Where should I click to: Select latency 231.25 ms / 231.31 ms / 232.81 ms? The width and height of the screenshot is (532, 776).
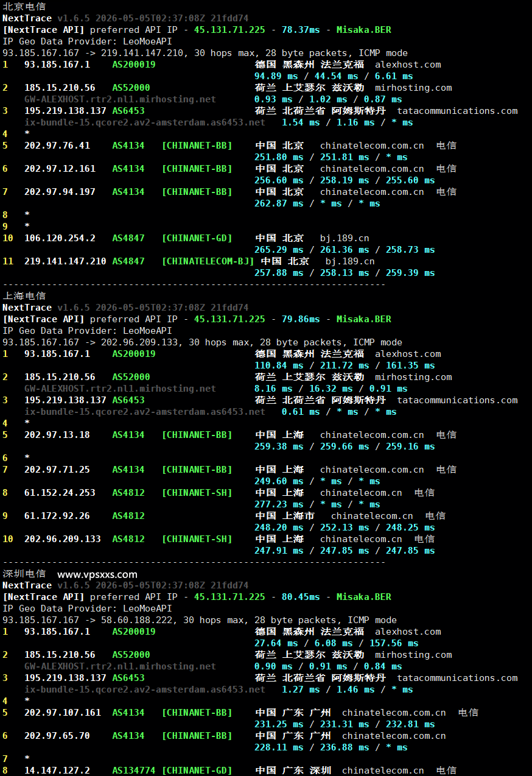[345, 724]
